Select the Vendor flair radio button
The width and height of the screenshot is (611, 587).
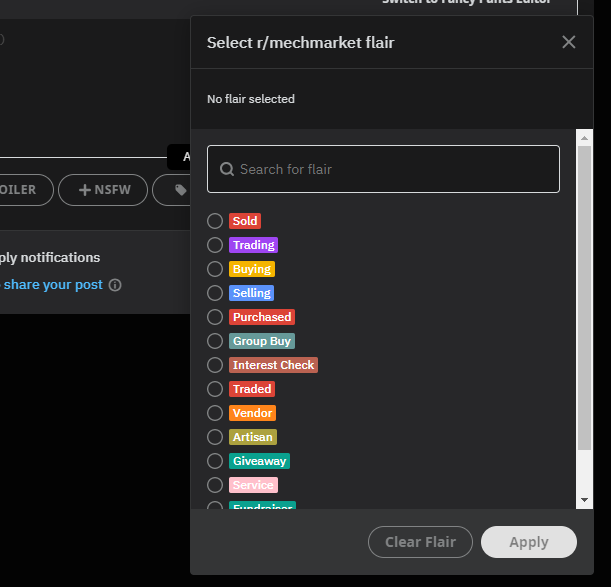coord(215,413)
